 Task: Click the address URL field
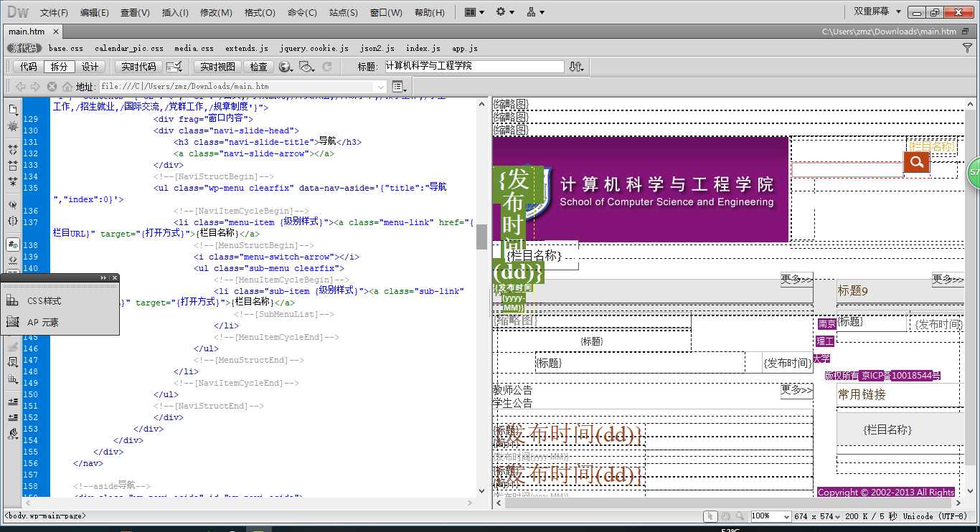[x=242, y=87]
